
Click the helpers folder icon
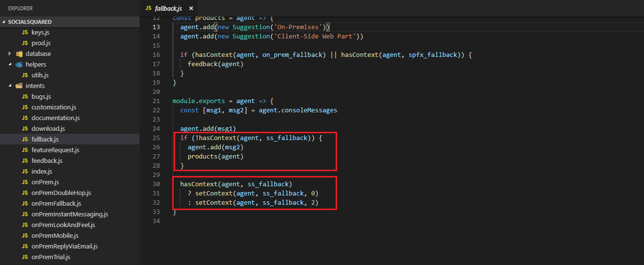click(19, 65)
